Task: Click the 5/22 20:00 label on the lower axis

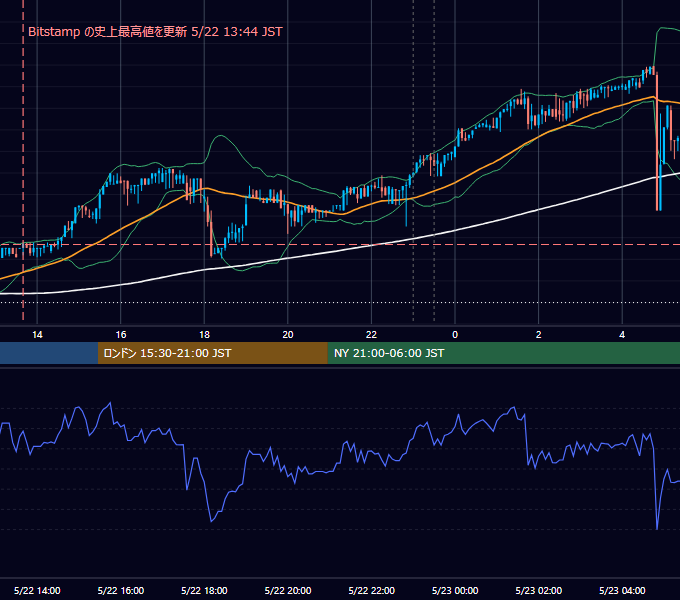Action: [x=288, y=590]
